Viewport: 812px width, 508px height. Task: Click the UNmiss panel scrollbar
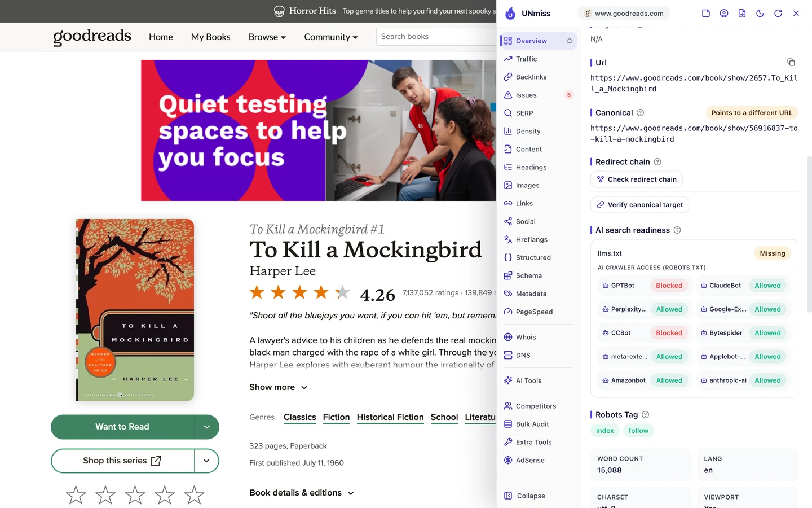pos(809,234)
